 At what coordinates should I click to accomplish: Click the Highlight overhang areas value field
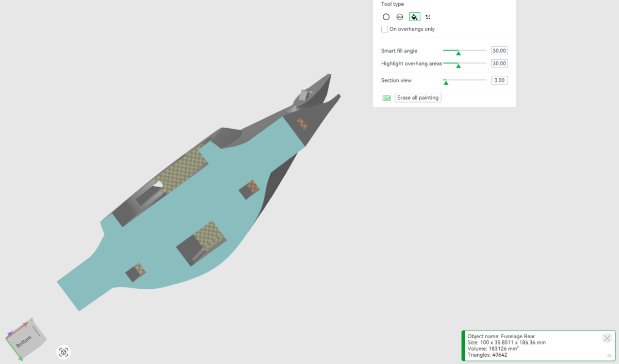pyautogui.click(x=499, y=63)
